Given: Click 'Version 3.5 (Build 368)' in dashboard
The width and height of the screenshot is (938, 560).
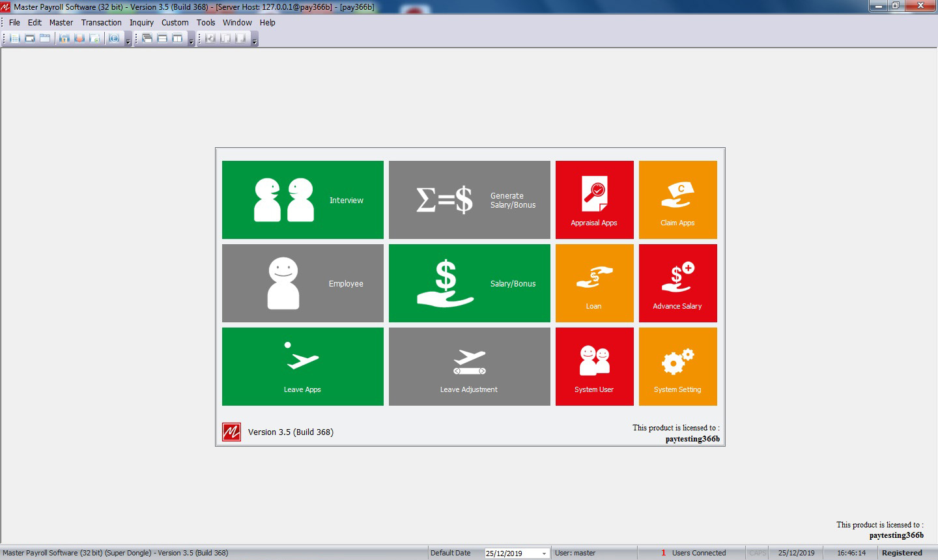Looking at the screenshot, I should click(291, 432).
